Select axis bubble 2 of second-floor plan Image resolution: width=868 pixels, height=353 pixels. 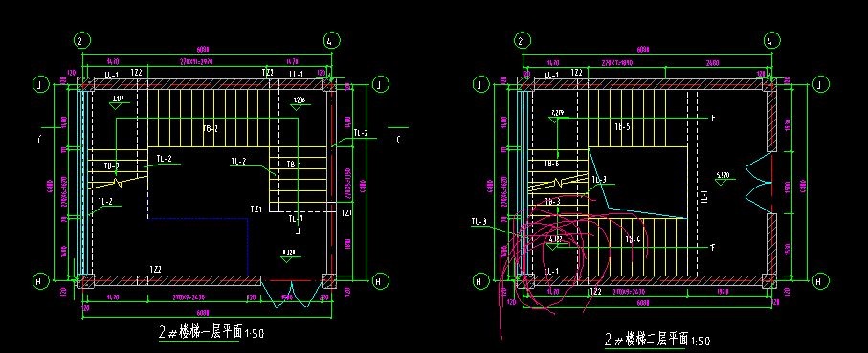point(523,40)
